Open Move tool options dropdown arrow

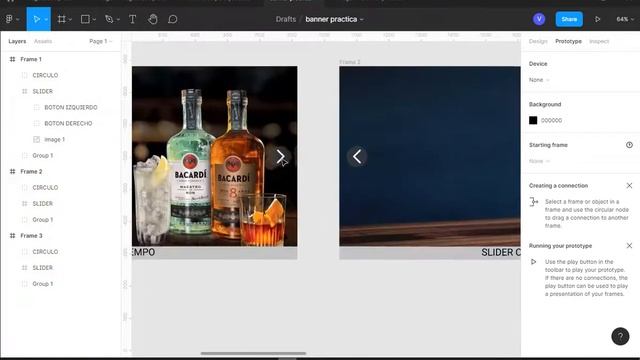[x=46, y=20]
